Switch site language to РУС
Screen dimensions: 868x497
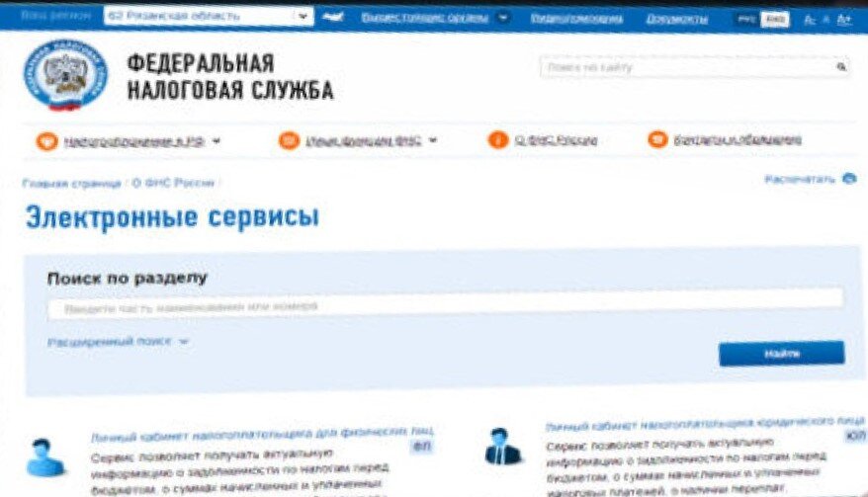pos(746,20)
